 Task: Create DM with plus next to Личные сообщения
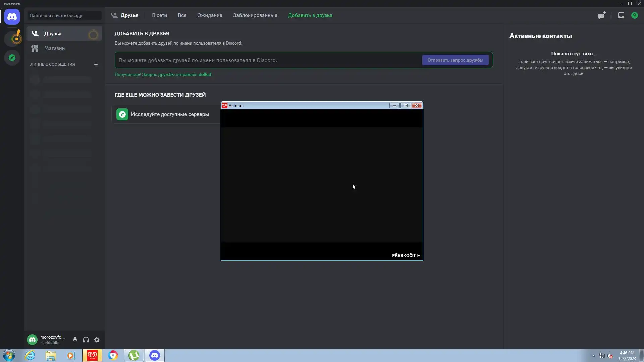(x=96, y=64)
